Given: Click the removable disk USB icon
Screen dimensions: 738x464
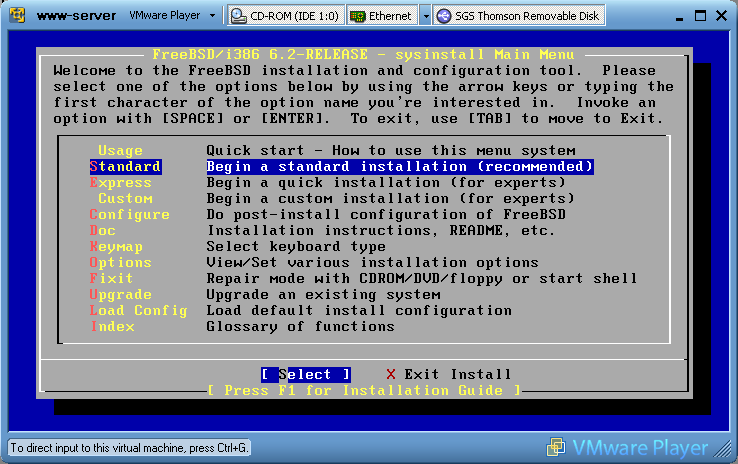Looking at the screenshot, I should [443, 16].
